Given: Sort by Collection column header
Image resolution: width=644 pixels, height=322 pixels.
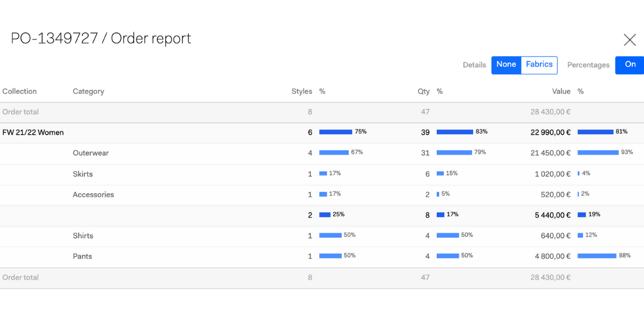Looking at the screenshot, I should coord(20,91).
